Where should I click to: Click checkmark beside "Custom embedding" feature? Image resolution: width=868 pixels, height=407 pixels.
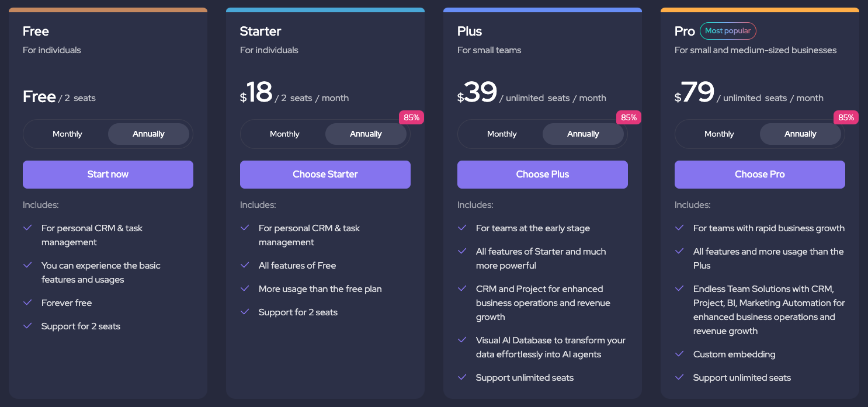(679, 354)
